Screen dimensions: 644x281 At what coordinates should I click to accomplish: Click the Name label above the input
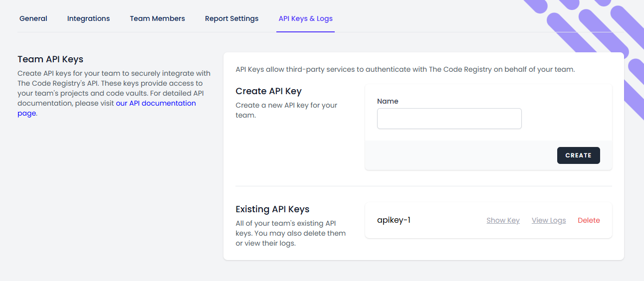388,101
